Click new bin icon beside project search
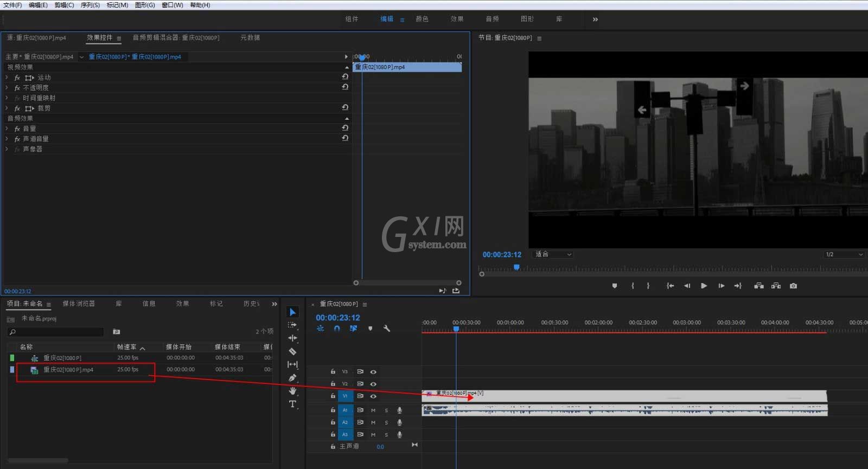Image resolution: width=868 pixels, height=469 pixels. 116,331
